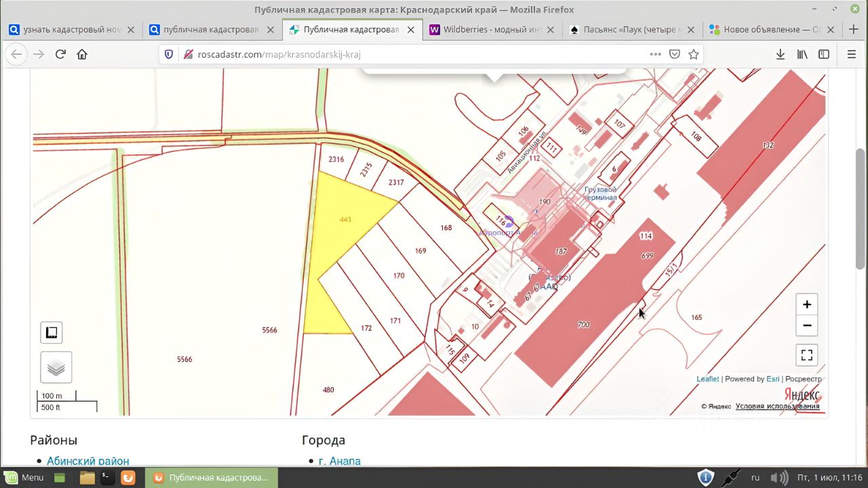This screenshot has height=488, width=868.
Task: Open the г. Анапа link
Action: [339, 461]
